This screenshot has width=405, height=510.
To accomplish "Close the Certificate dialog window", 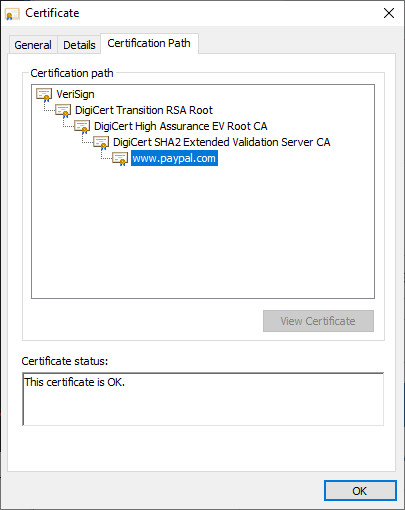I will tap(389, 13).
